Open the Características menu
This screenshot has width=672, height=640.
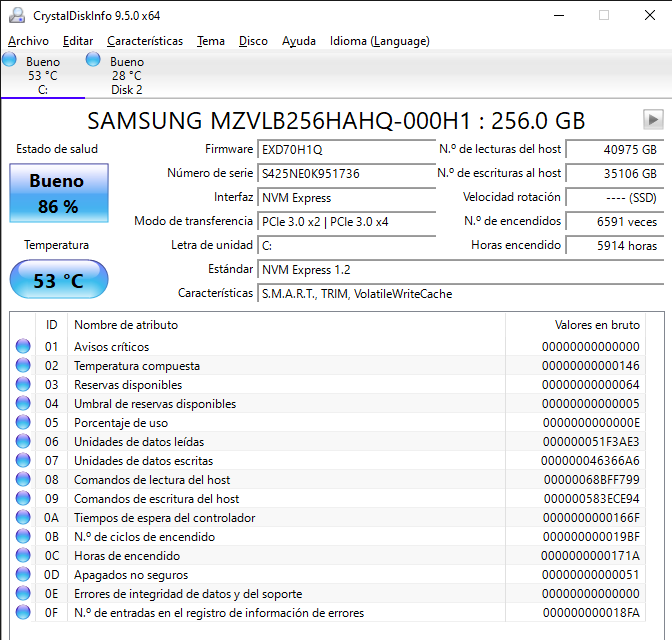click(145, 41)
